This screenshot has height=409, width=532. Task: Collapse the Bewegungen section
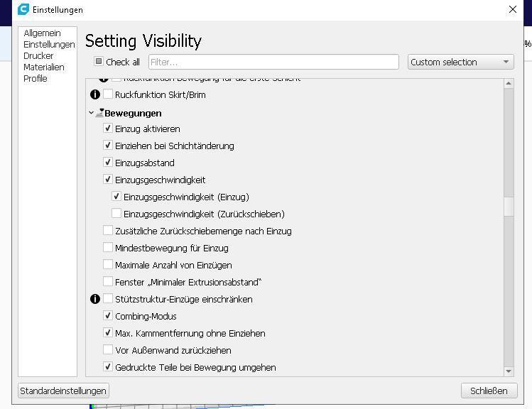[x=92, y=113]
